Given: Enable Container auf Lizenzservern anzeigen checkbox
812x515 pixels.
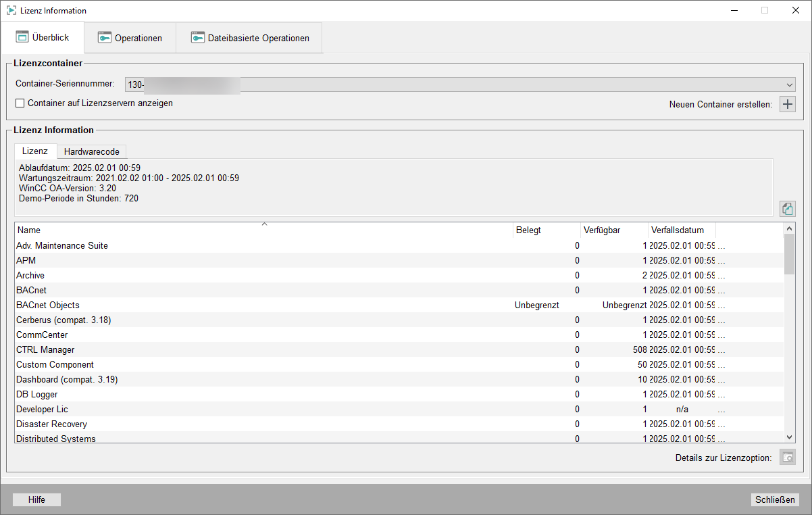Looking at the screenshot, I should pos(20,103).
